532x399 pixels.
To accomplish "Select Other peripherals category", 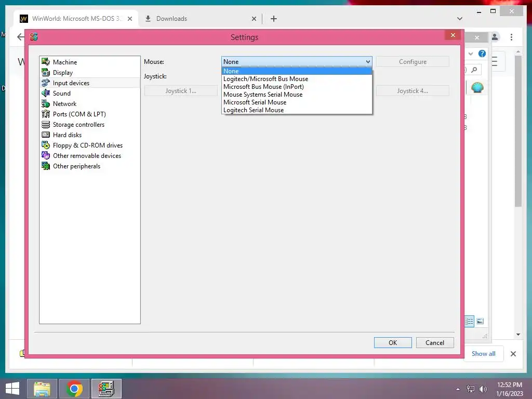I will 77,166.
